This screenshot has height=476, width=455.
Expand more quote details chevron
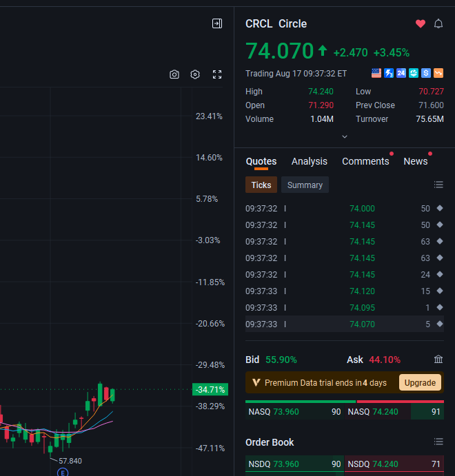345,136
